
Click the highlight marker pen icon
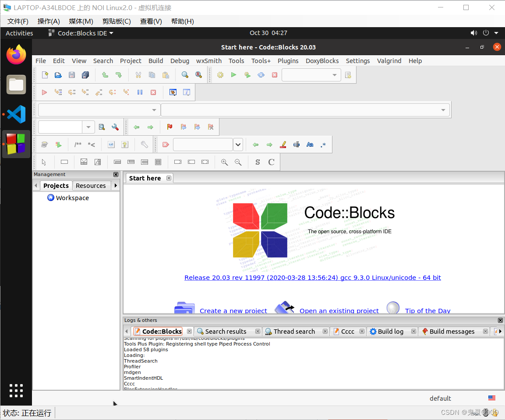283,145
